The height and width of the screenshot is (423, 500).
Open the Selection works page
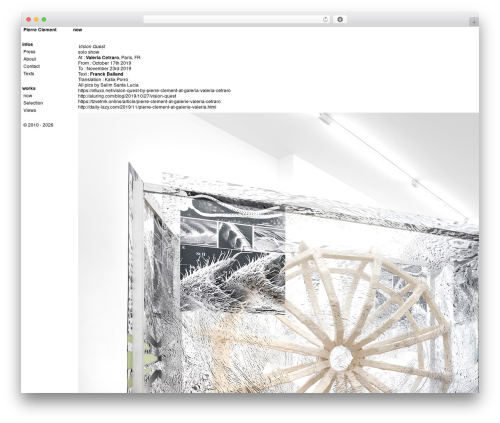33,103
